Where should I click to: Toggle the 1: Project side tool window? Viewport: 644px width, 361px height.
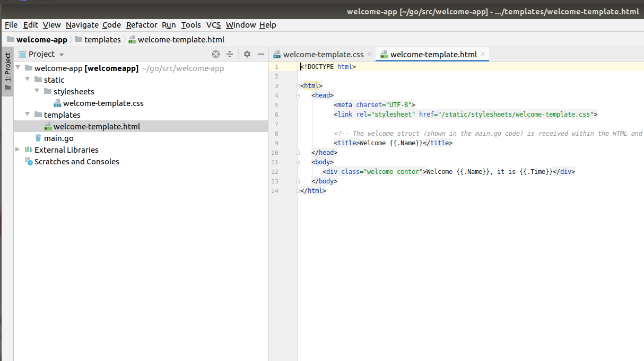(x=7, y=72)
